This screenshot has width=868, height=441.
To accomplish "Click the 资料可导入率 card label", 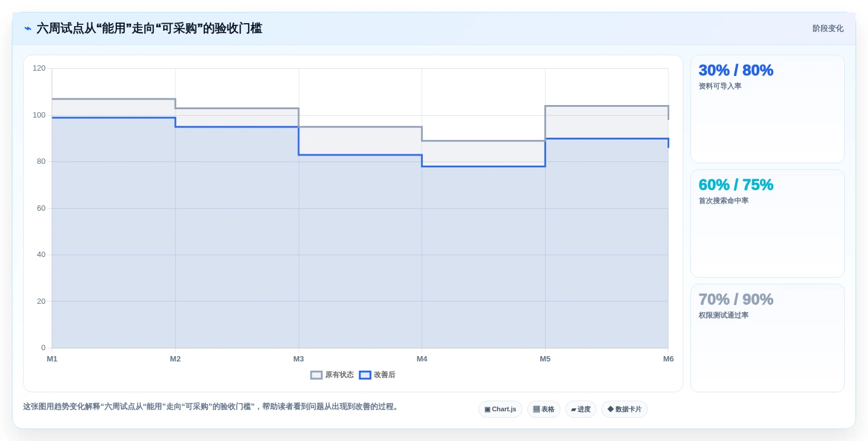I will pos(720,86).
